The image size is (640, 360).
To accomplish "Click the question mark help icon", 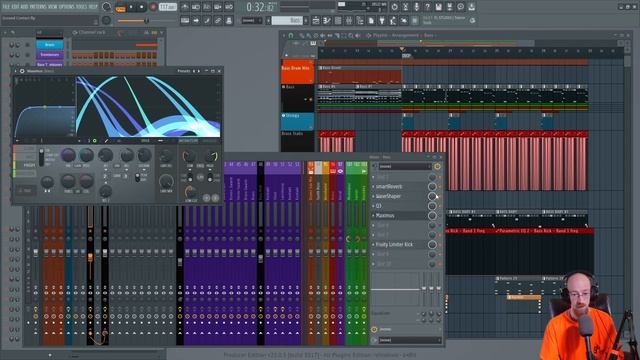I will tap(427, 7).
